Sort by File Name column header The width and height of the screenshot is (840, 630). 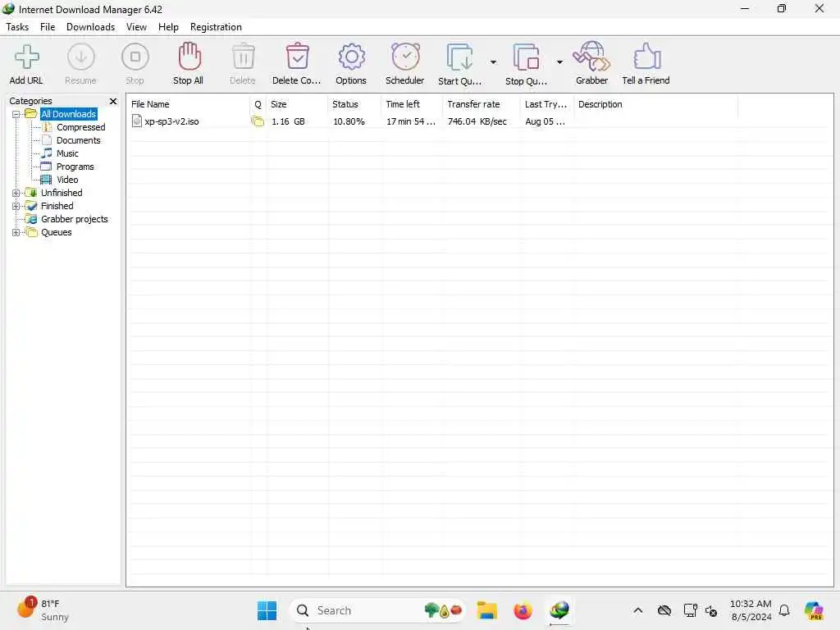(x=188, y=104)
